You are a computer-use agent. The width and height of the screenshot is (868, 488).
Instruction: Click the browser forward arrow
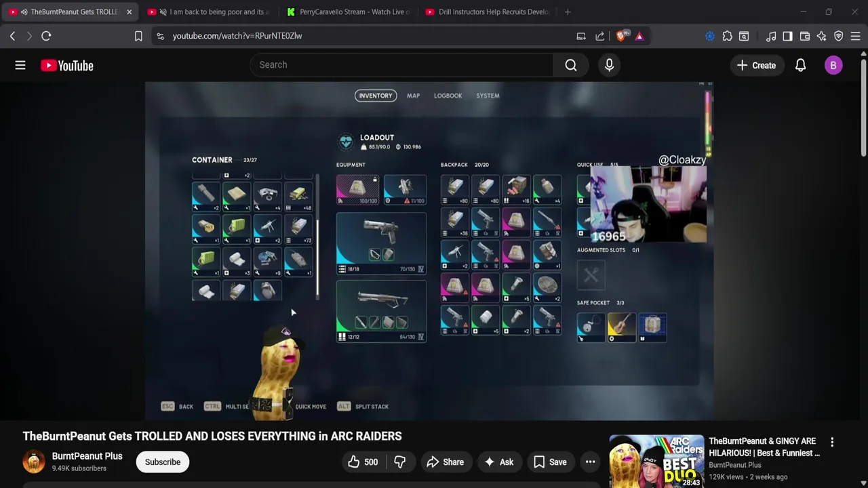pyautogui.click(x=29, y=36)
